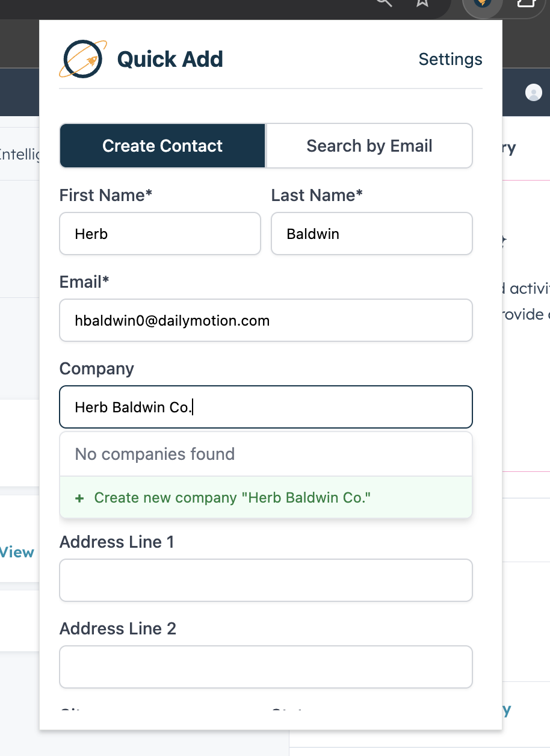Click the View link on the page
The image size is (550, 756).
pyautogui.click(x=17, y=552)
